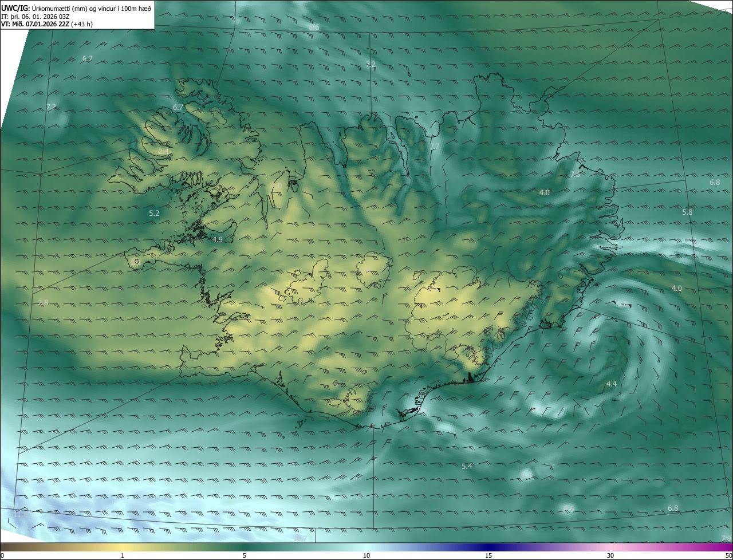
Task: Click the 5.2 value label on the map
Action: pyautogui.click(x=154, y=213)
